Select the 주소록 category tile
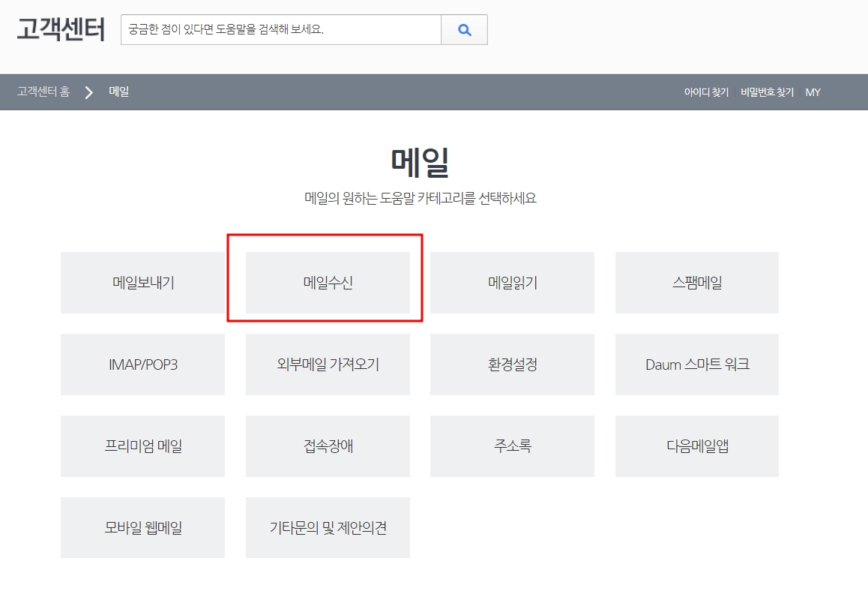Image resolution: width=868 pixels, height=600 pixels. [x=512, y=446]
